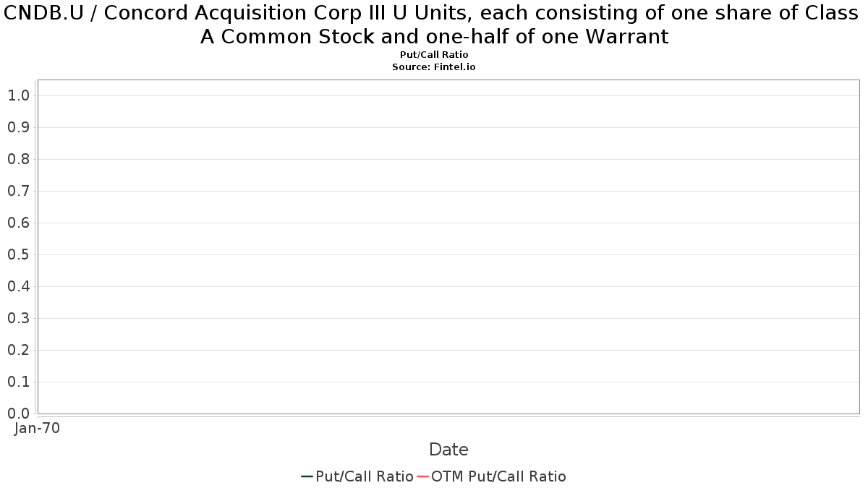Screen dimensions: 868x488
Task: Click the 0.6 y-axis tick label
Action: [18, 223]
